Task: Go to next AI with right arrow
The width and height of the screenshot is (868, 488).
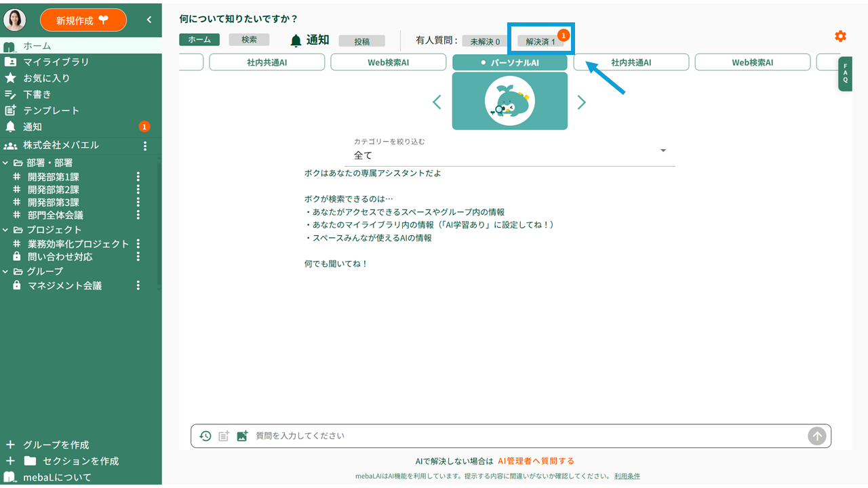Action: [581, 102]
